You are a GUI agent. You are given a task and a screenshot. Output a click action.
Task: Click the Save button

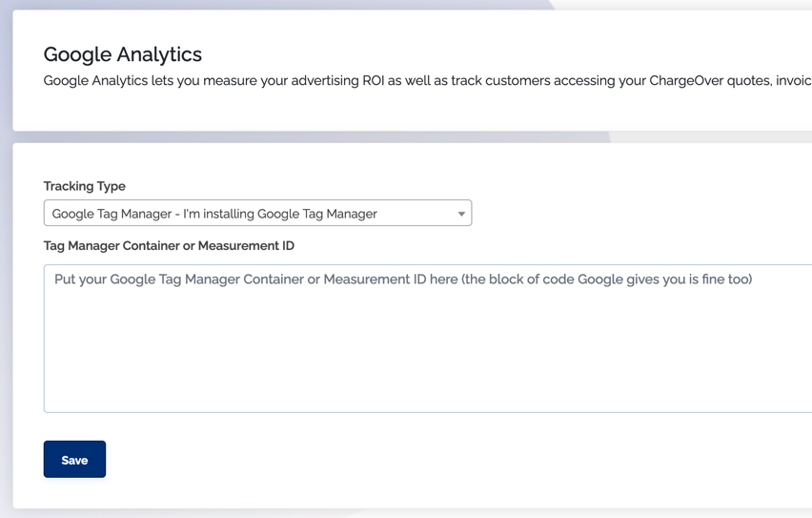point(74,460)
